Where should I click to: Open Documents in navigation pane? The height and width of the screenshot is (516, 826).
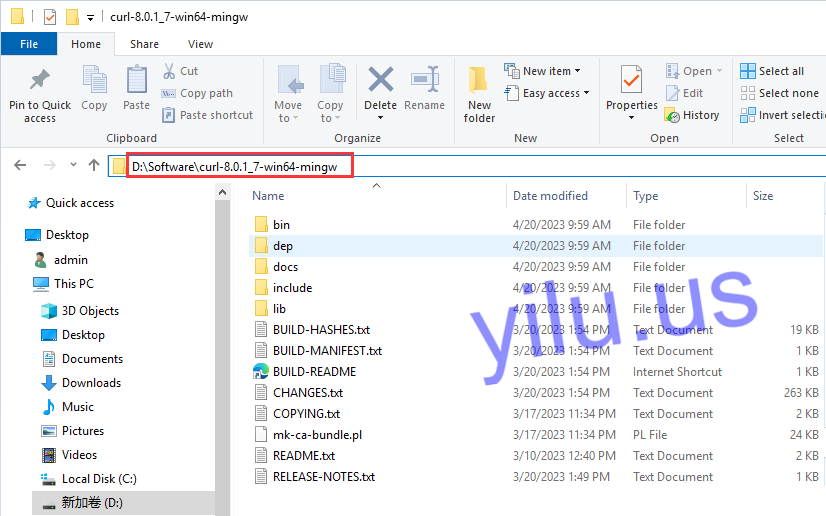pyautogui.click(x=82, y=359)
